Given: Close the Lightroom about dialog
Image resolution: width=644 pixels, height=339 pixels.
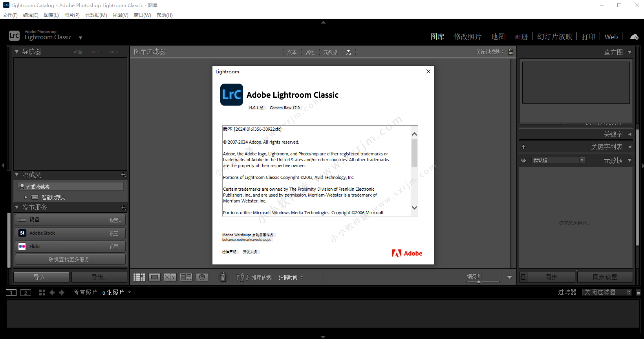Looking at the screenshot, I should pyautogui.click(x=428, y=71).
